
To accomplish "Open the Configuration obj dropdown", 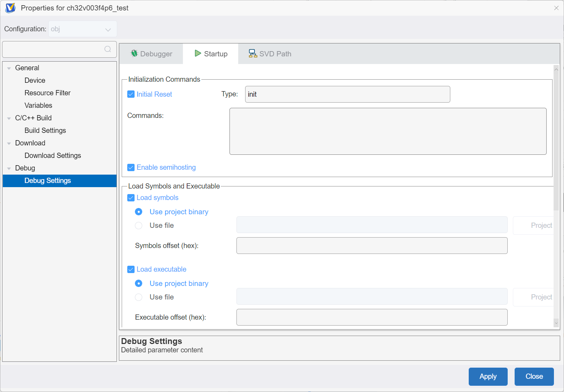I will click(83, 29).
